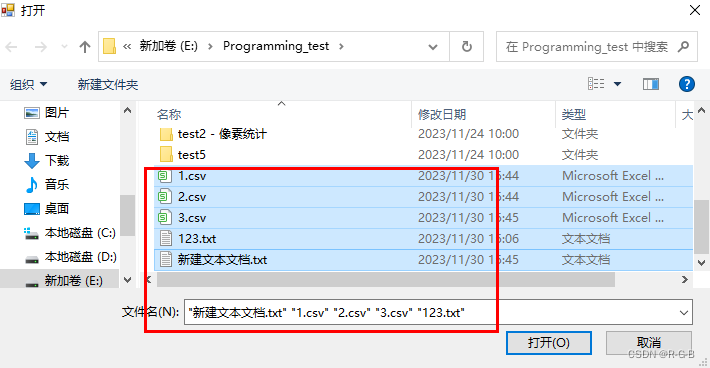Click 图片 pictures icon
Screen dimensions: 710x368
pyautogui.click(x=32, y=113)
